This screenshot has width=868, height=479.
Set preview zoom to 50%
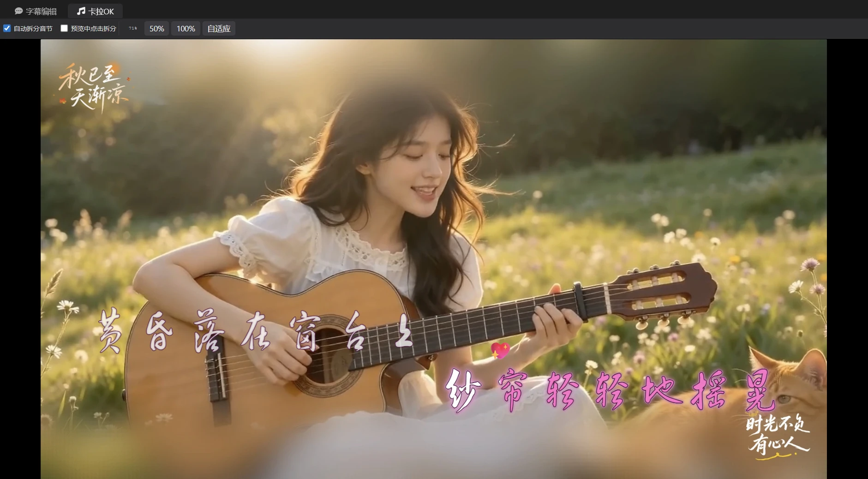click(157, 29)
